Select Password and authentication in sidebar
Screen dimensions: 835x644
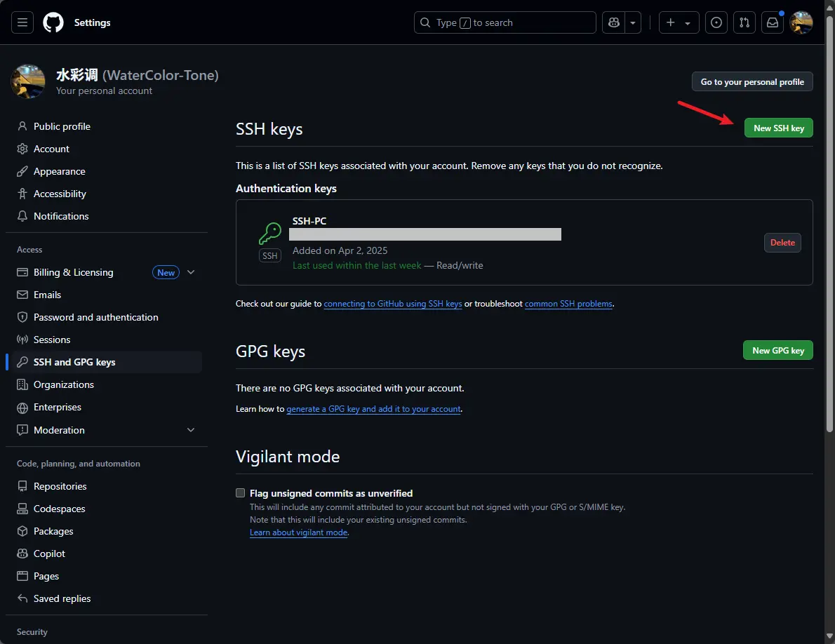coord(95,317)
